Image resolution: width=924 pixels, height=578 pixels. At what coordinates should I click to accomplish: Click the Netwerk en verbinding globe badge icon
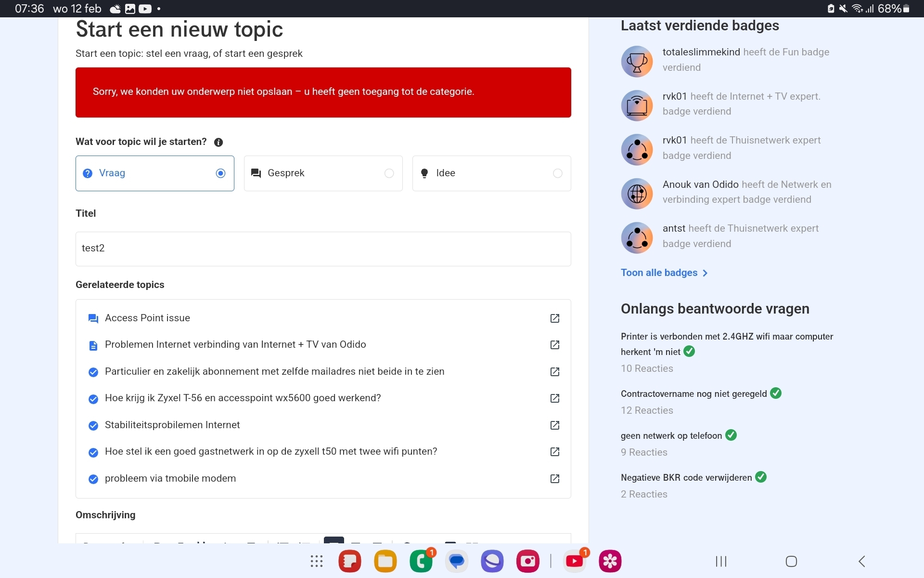pos(637,194)
